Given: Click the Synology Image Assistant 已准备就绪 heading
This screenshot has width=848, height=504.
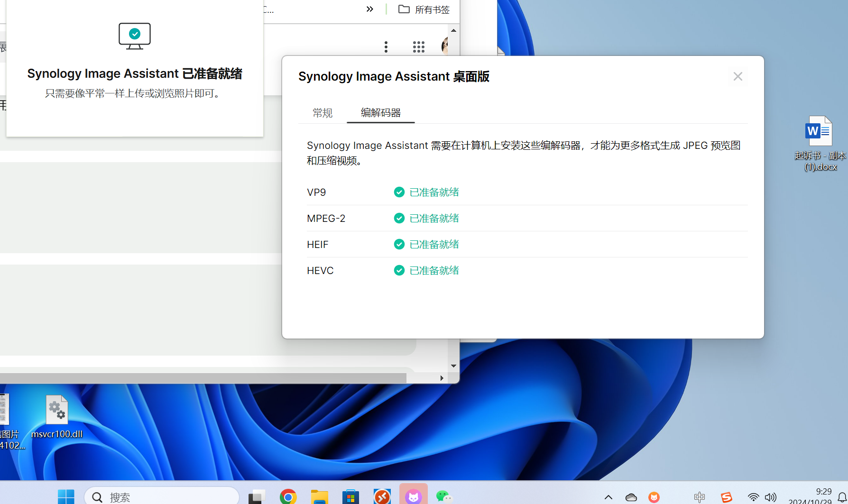Looking at the screenshot, I should coord(135,73).
